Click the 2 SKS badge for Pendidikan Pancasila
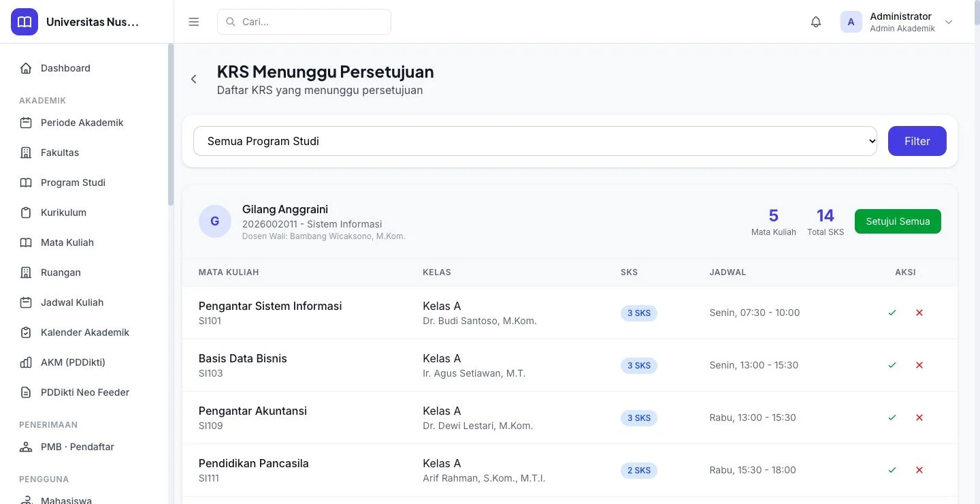Viewport: 980px width, 504px height. (639, 471)
